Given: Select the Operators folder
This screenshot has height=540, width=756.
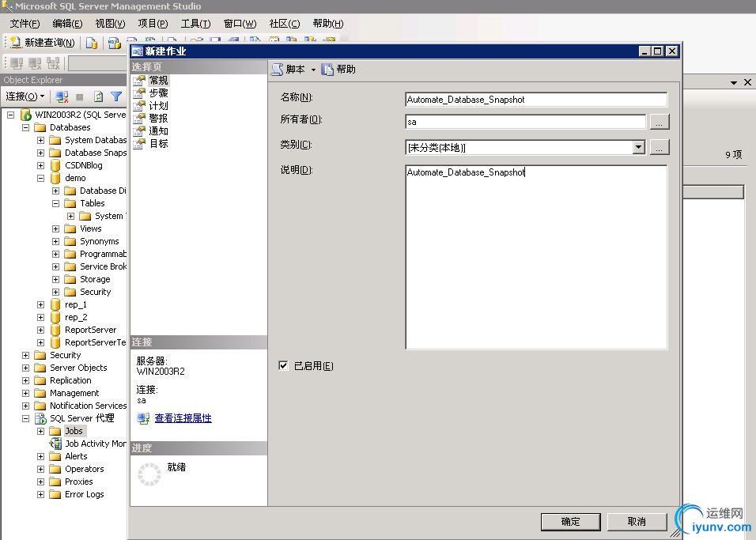Looking at the screenshot, I should pos(85,469).
